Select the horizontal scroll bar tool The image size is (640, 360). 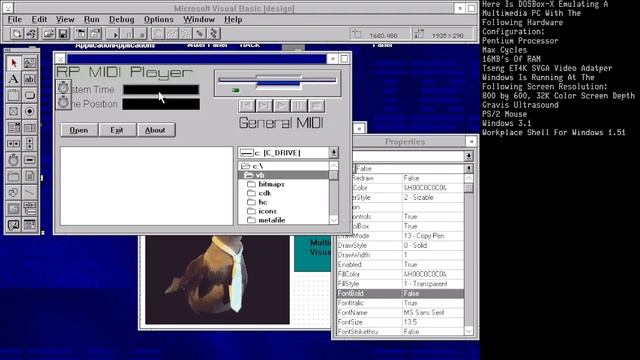13,144
